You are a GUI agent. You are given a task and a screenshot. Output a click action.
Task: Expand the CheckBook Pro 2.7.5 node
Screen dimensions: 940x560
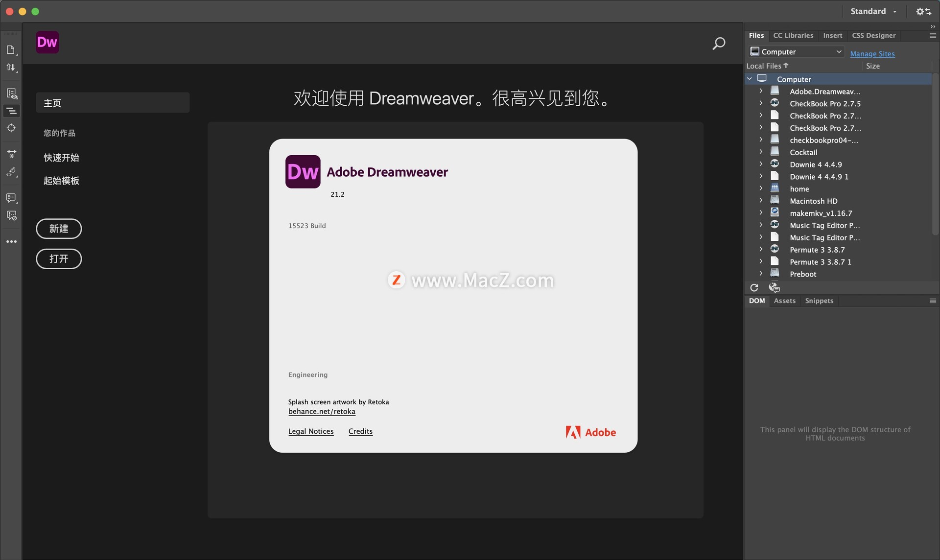point(761,103)
